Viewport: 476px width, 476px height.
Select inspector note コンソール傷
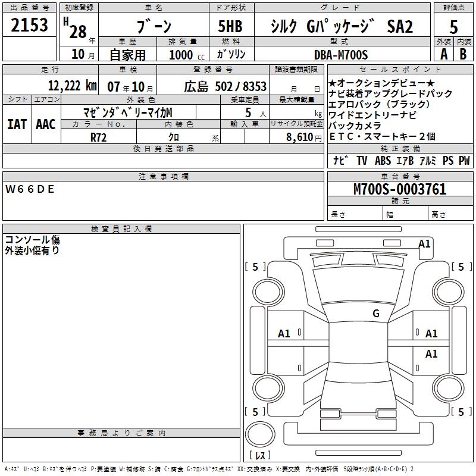(33, 240)
